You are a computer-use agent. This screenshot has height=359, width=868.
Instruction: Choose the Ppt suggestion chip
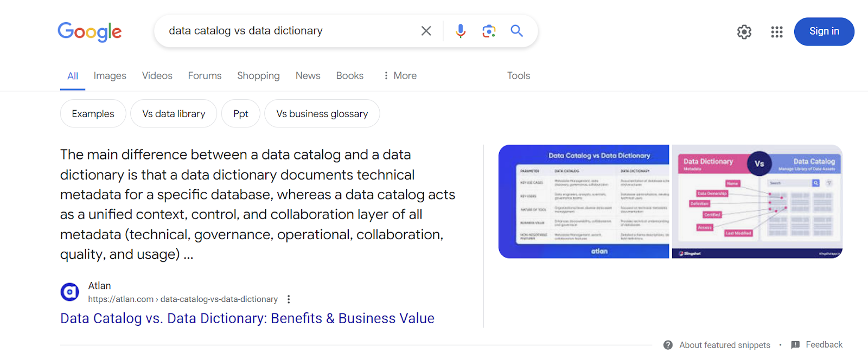(x=241, y=113)
